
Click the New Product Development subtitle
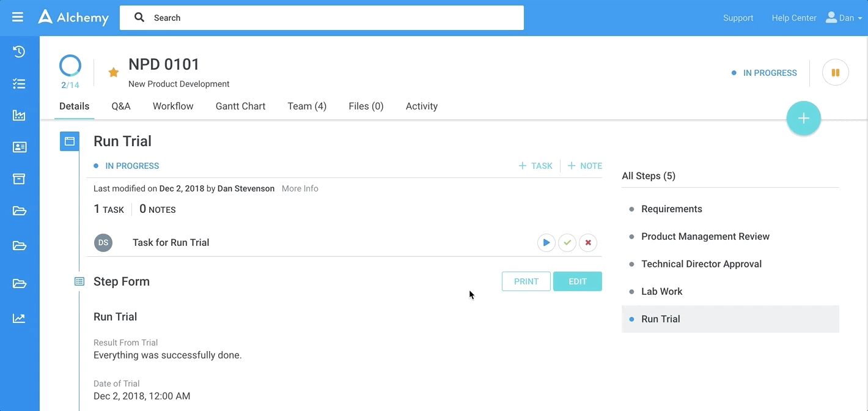tap(179, 84)
